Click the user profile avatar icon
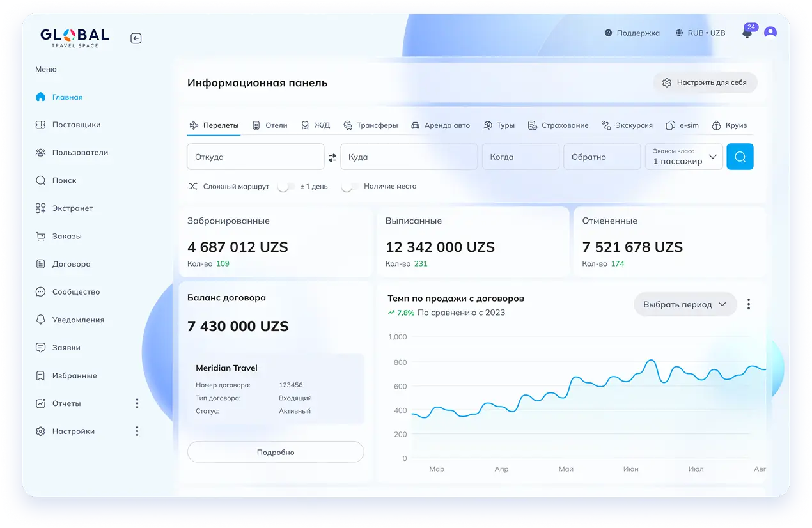Image resolution: width=812 pixels, height=528 pixels. [x=770, y=33]
